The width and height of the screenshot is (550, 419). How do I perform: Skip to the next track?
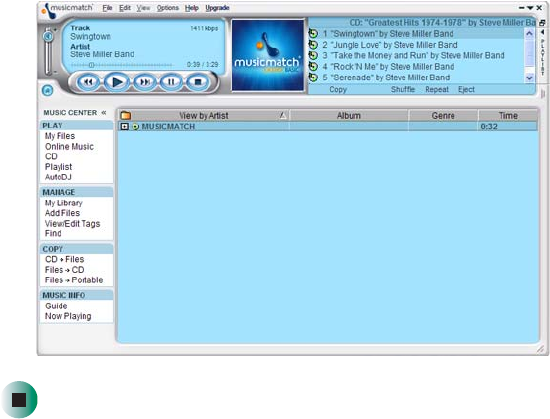[144, 82]
